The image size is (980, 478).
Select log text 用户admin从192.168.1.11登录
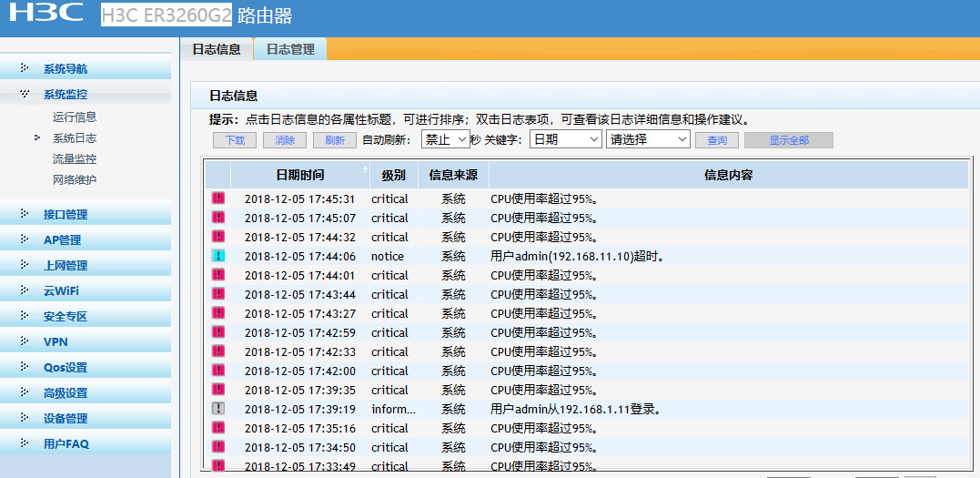coord(576,409)
